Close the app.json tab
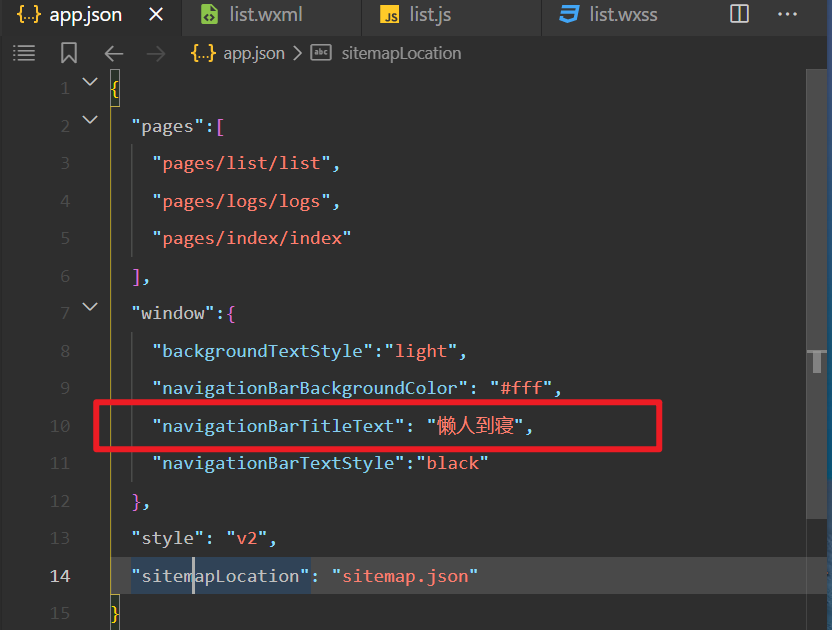Screen dimensions: 832x630 156,15
